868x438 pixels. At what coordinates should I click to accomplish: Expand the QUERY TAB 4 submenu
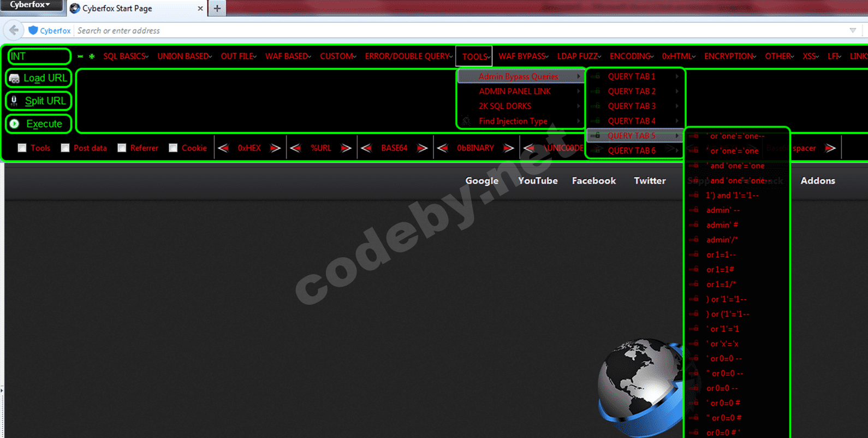635,121
